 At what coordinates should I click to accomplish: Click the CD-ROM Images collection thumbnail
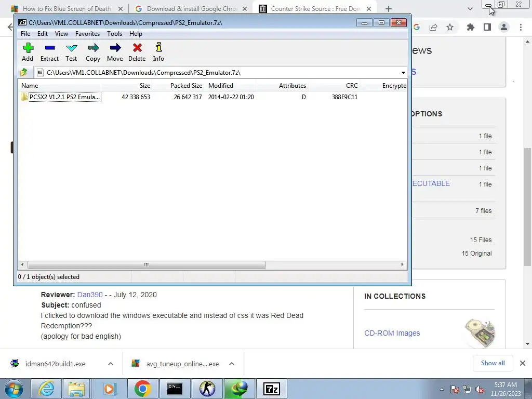click(480, 333)
